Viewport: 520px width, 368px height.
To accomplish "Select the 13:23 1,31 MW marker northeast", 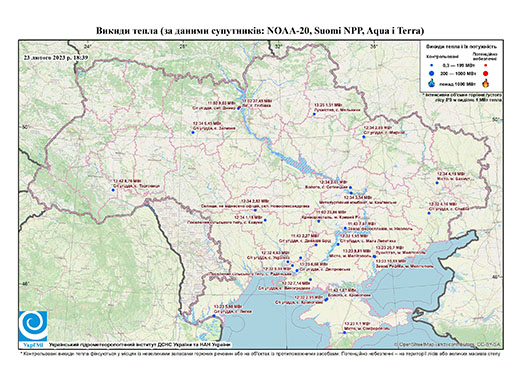I will (x=314, y=114).
